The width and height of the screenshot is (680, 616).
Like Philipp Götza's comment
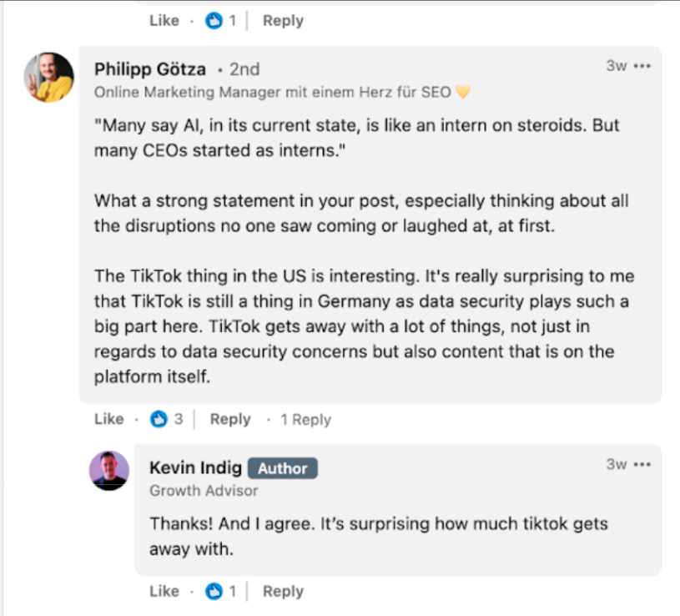point(108,419)
